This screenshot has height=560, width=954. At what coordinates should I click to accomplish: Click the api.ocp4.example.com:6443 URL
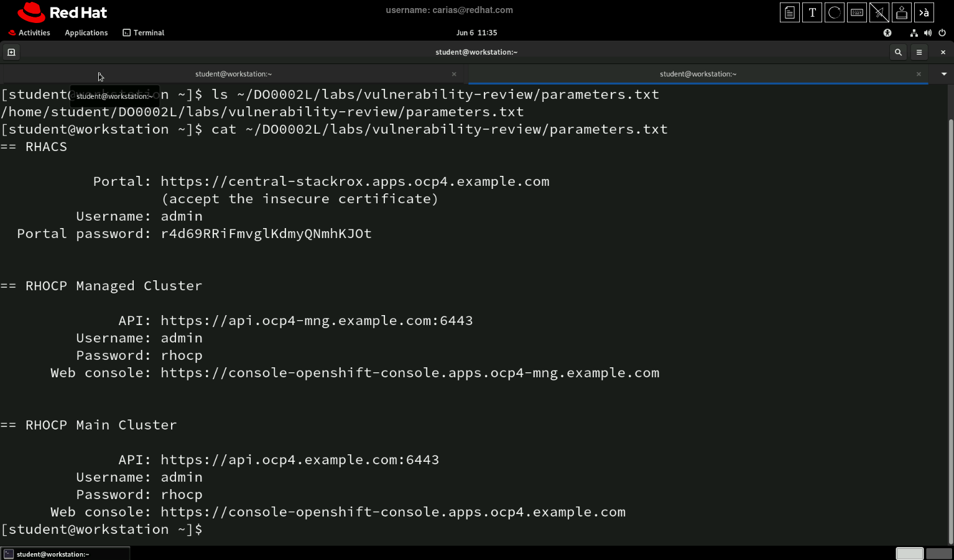(x=300, y=460)
